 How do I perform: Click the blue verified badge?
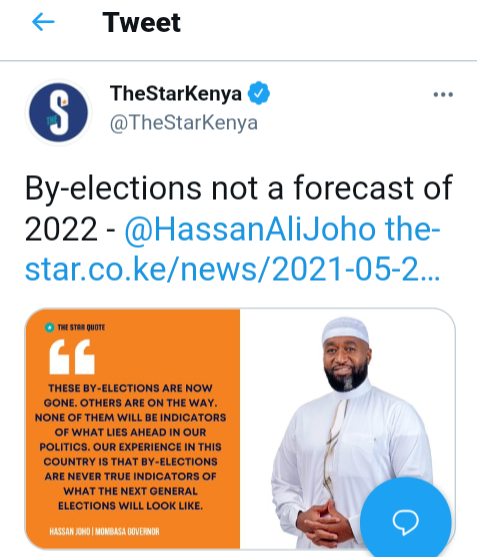pos(259,93)
